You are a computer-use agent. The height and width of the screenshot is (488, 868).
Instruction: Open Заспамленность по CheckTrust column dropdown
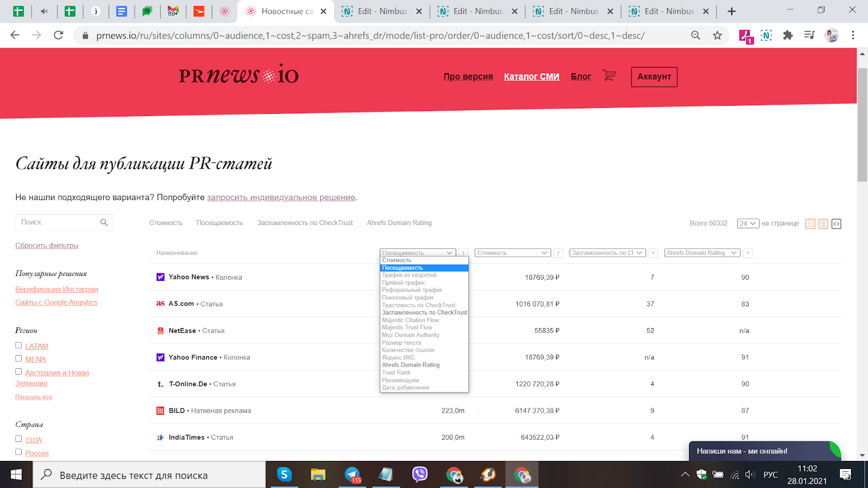pyautogui.click(x=607, y=253)
